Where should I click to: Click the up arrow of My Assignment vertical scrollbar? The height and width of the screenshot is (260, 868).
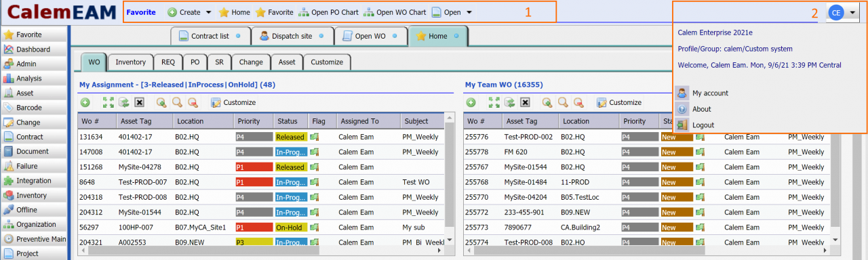click(x=450, y=118)
